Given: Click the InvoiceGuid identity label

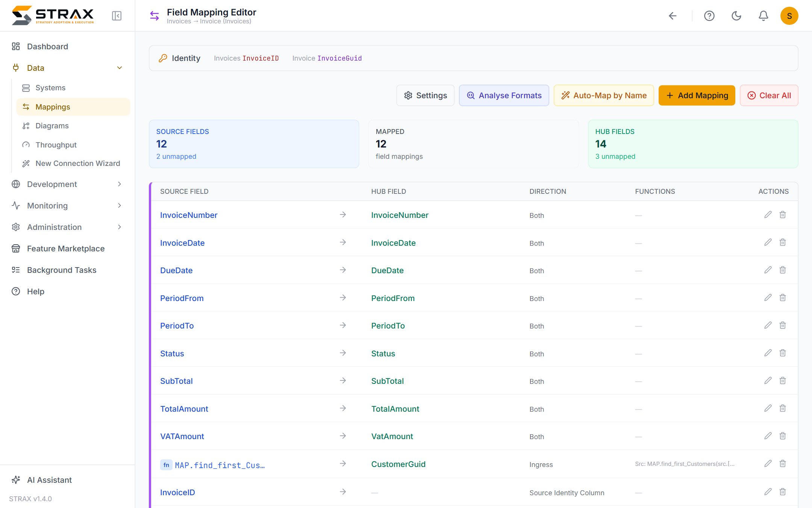Looking at the screenshot, I should click(x=339, y=58).
